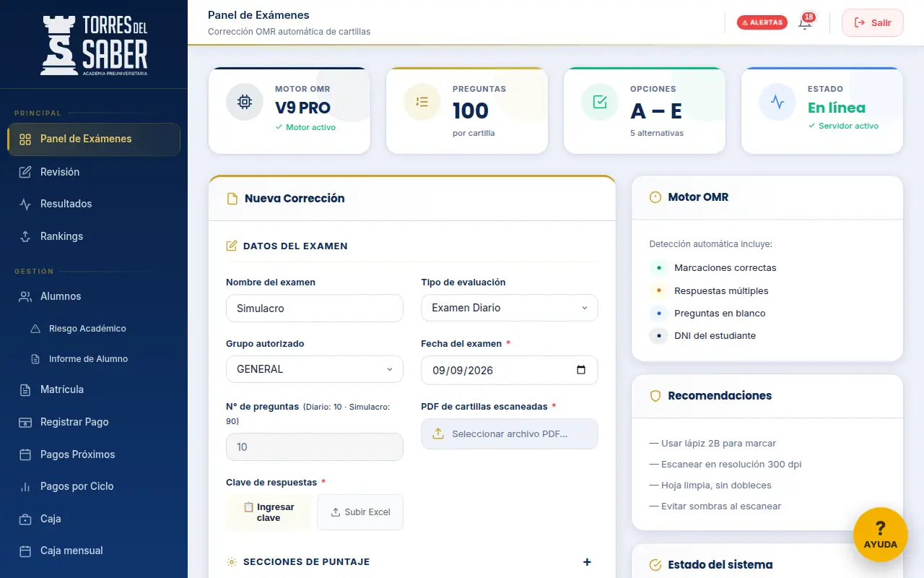Click the Rankings icon in sidebar
This screenshot has height=578, width=924.
pyautogui.click(x=25, y=236)
